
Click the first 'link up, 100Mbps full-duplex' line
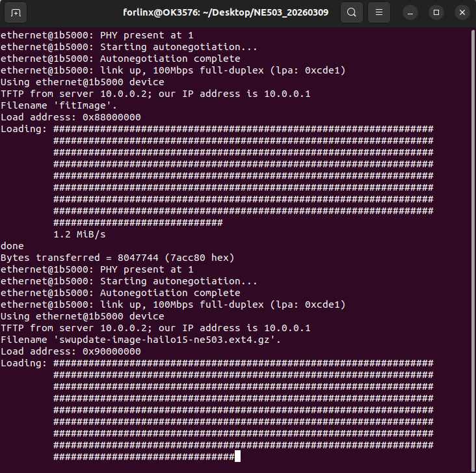tap(173, 70)
